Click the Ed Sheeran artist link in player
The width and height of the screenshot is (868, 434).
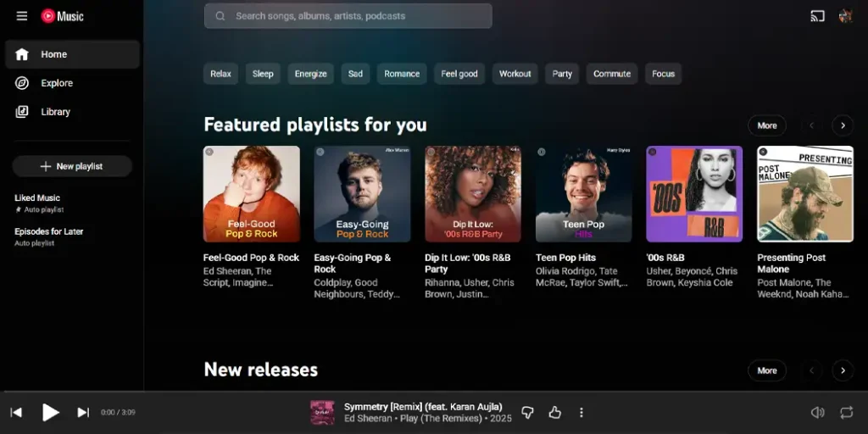(368, 419)
